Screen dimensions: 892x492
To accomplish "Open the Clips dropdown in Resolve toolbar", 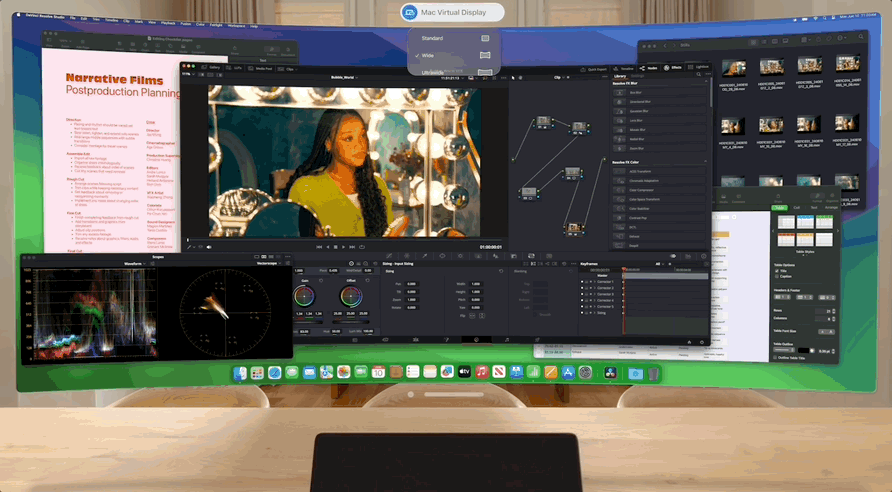I will [288, 69].
